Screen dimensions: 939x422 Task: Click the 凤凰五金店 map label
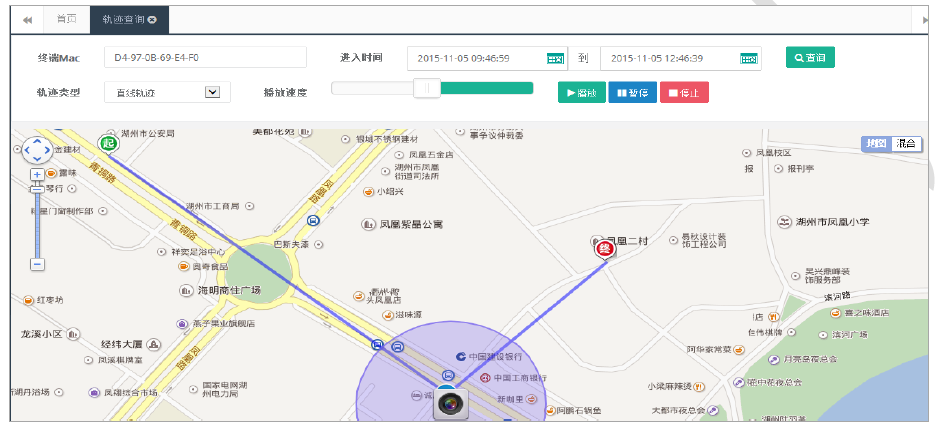coord(431,154)
